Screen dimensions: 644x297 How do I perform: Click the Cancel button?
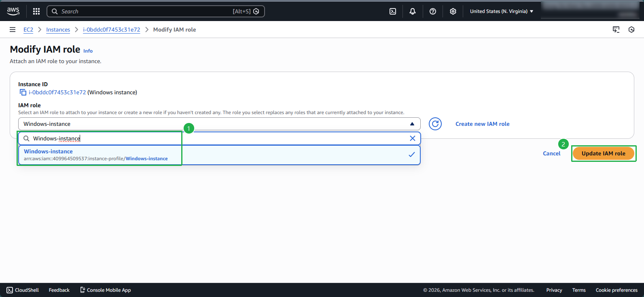click(552, 153)
